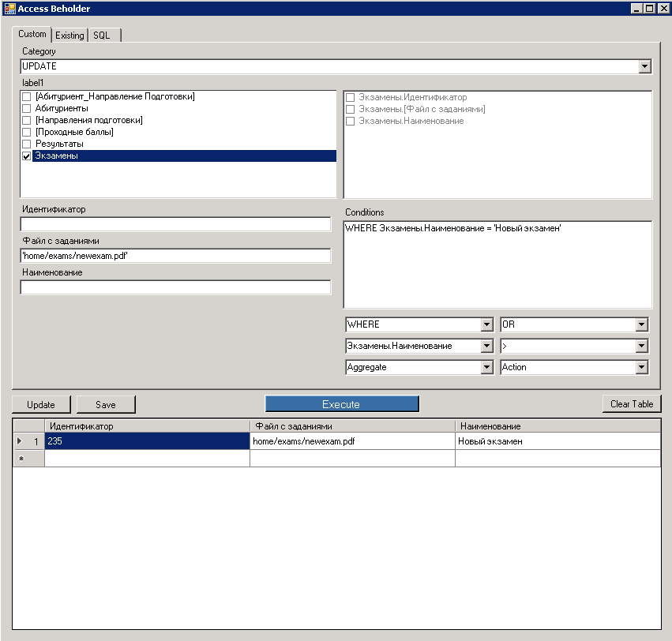Expand the Aggregate dropdown
672x641 pixels.
point(488,366)
